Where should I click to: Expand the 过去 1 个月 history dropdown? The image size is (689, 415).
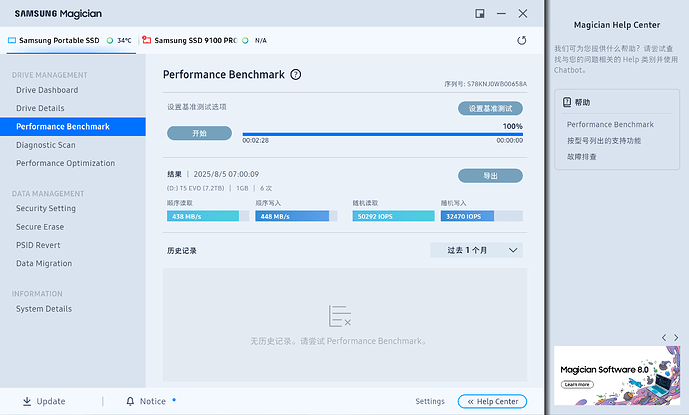coord(477,250)
